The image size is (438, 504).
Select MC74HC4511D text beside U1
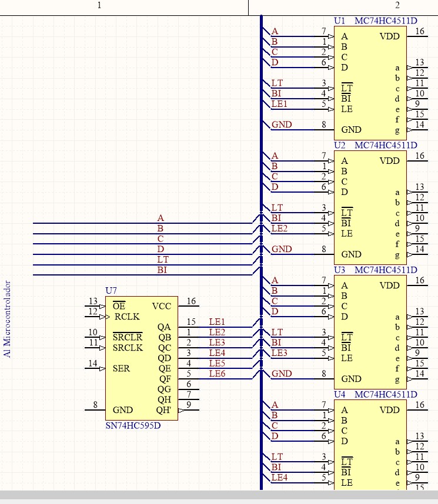[x=386, y=21]
